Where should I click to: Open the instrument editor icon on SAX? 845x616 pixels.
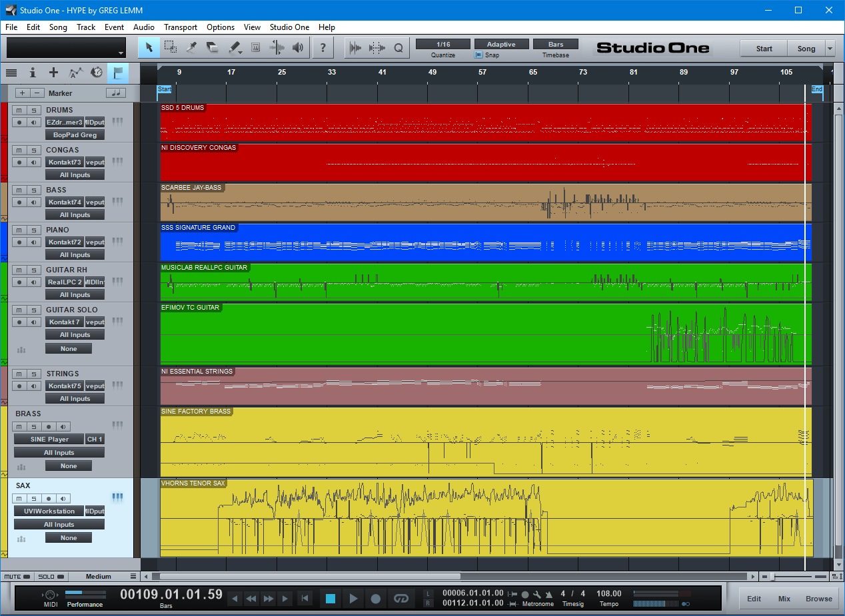118,497
